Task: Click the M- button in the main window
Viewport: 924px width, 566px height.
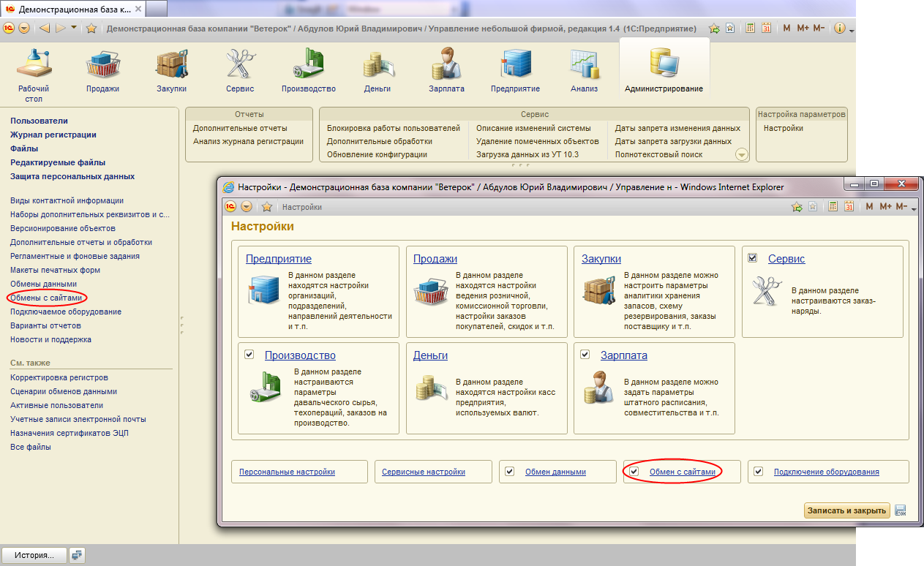Action: [819, 29]
